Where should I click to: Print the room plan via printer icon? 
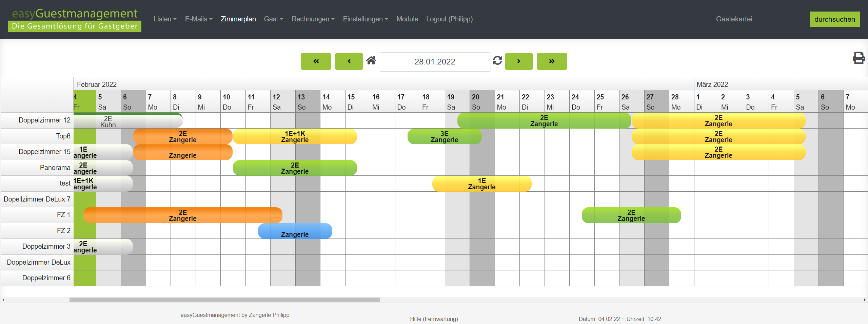click(858, 58)
